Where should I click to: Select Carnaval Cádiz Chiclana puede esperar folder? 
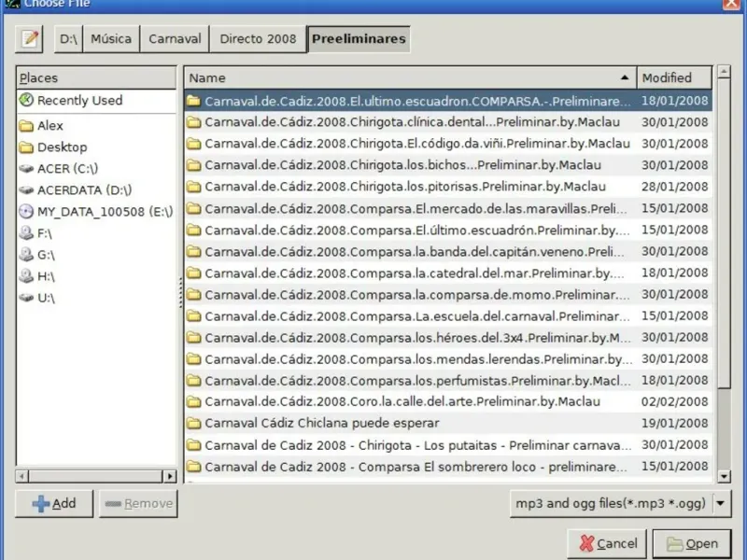[x=448, y=424]
